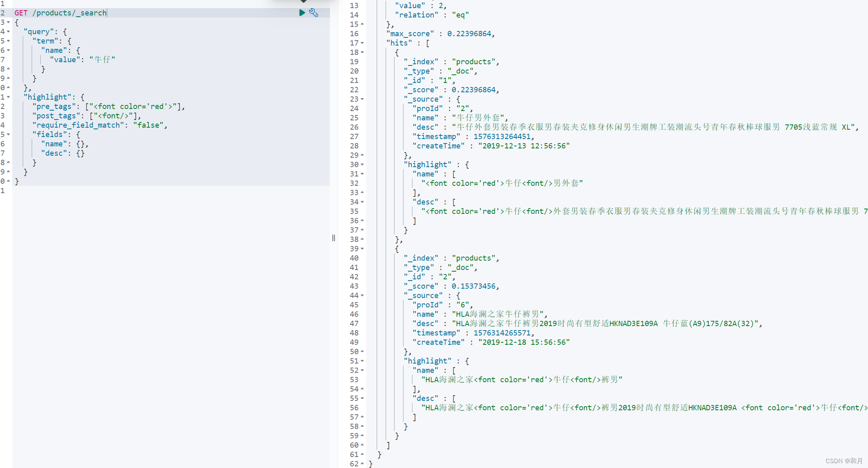Click the highlighted name line at line 32
This screenshot has width=868, height=468.
click(502, 183)
